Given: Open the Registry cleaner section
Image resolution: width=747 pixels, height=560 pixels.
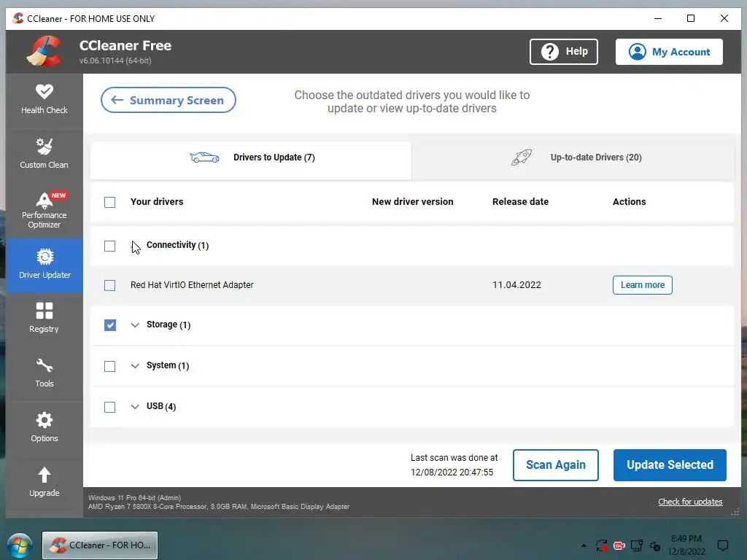Looking at the screenshot, I should pos(44,318).
